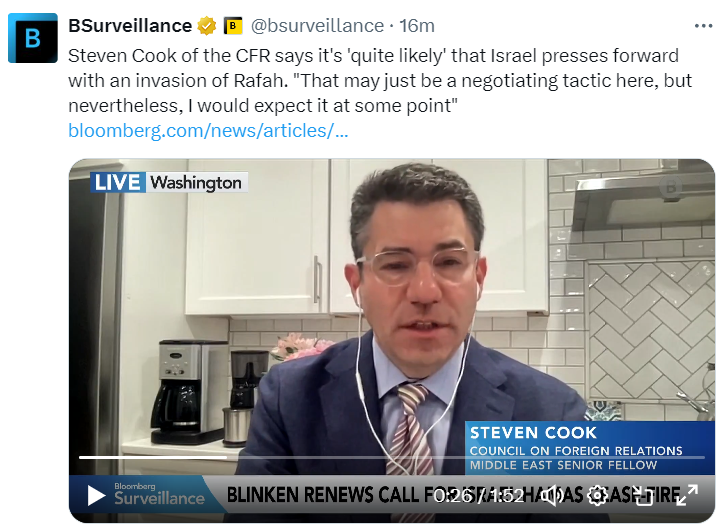Click the Bloomberg affiliate badge beside name
722x529 pixels.
tap(233, 26)
